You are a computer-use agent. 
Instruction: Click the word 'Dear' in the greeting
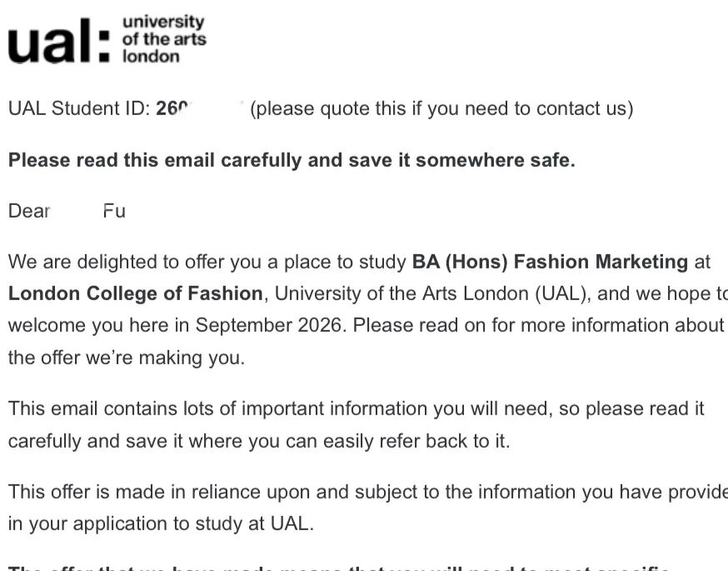30,211
